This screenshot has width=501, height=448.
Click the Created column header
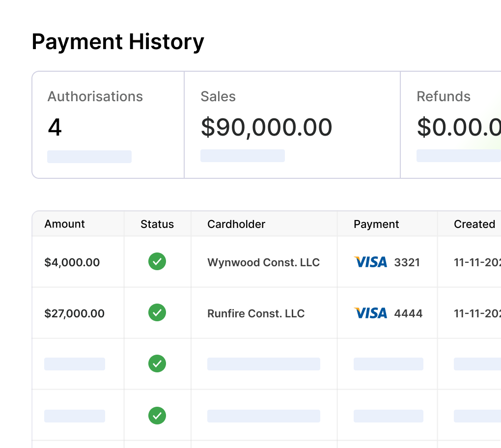click(474, 224)
